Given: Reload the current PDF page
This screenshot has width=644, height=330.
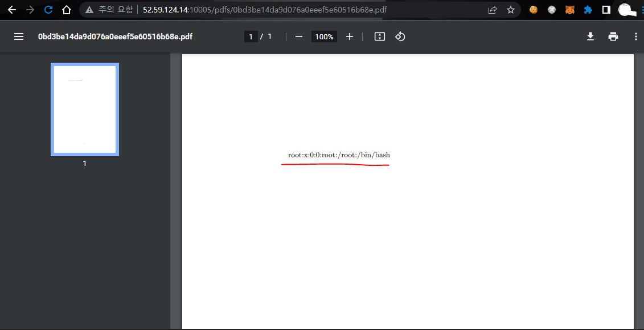Looking at the screenshot, I should [x=48, y=10].
